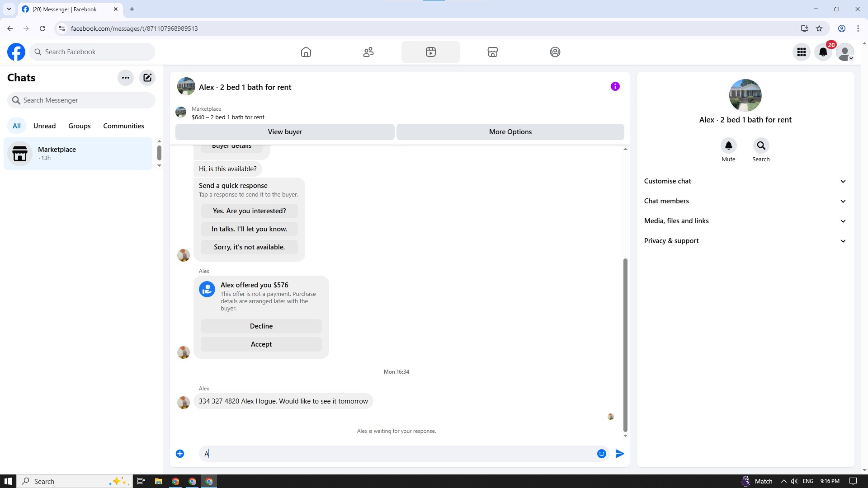Switch to the Communities chats tab
Screen dimensions: 868x488
tap(123, 126)
